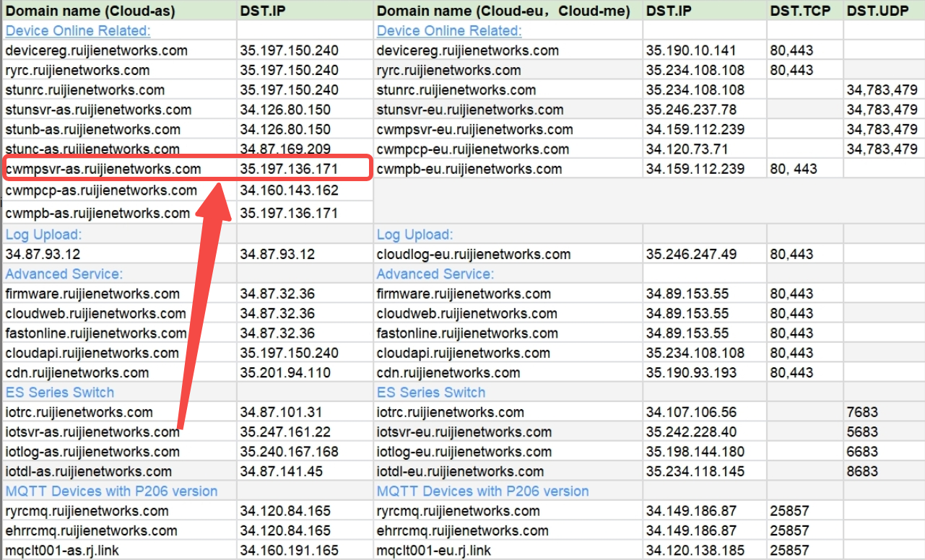Select cell cwmpb-as.ruijienetworks.com
Image resolution: width=925 pixels, height=560 pixels.
coord(118,213)
